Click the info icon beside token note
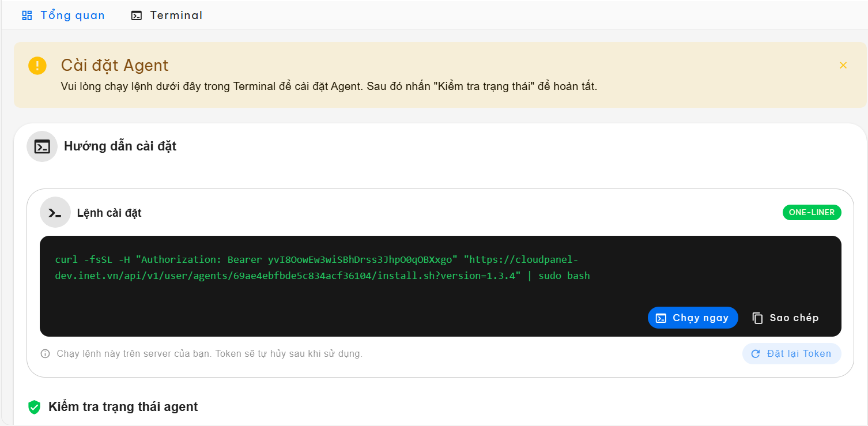Image resolution: width=868 pixels, height=426 pixels. pos(46,354)
